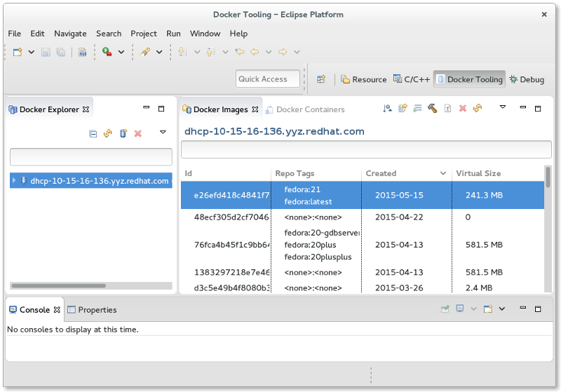Open the Open Console dropdown arrow
The width and height of the screenshot is (561, 392).
[502, 309]
